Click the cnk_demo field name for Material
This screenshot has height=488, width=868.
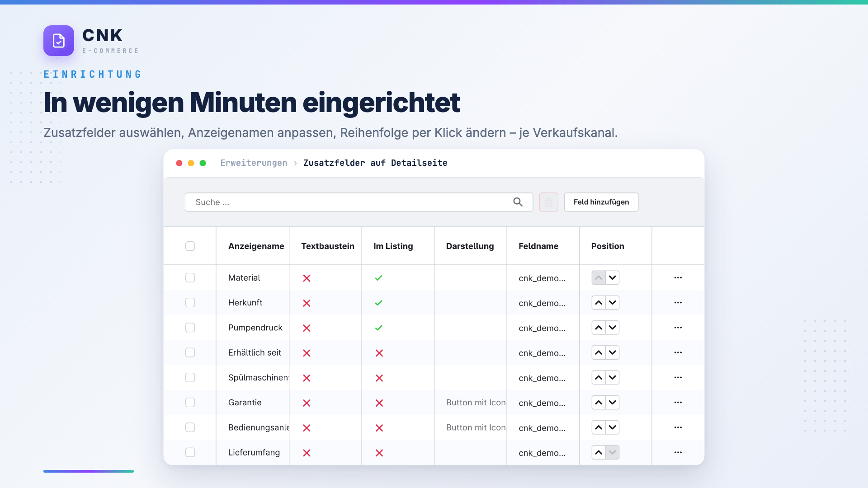point(542,278)
